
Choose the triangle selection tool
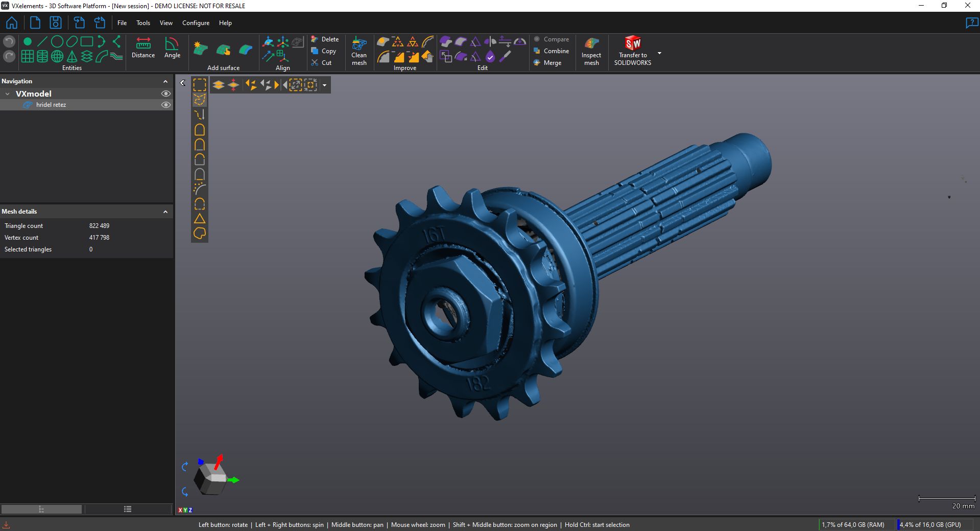(x=200, y=219)
